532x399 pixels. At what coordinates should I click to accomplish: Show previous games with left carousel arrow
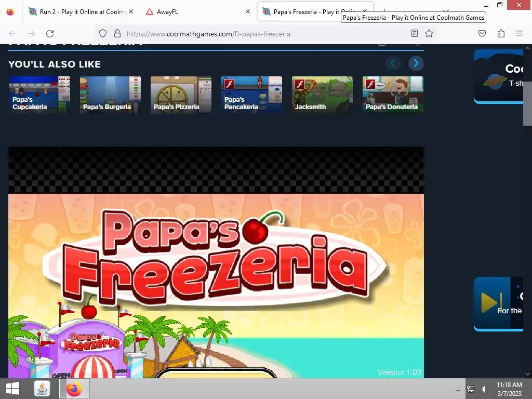393,63
